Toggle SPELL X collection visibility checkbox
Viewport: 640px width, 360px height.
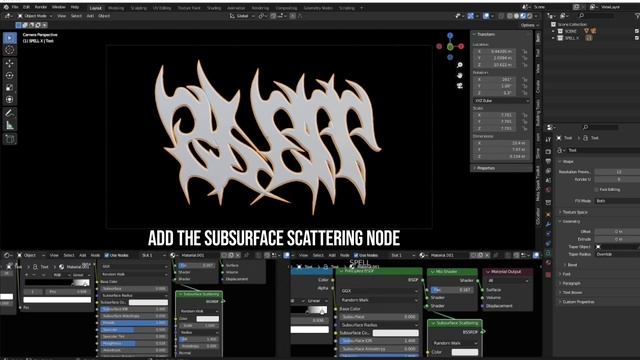[636, 38]
